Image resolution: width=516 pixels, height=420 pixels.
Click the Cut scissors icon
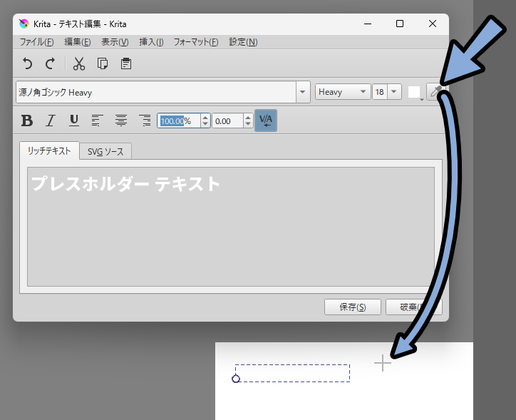coord(79,64)
